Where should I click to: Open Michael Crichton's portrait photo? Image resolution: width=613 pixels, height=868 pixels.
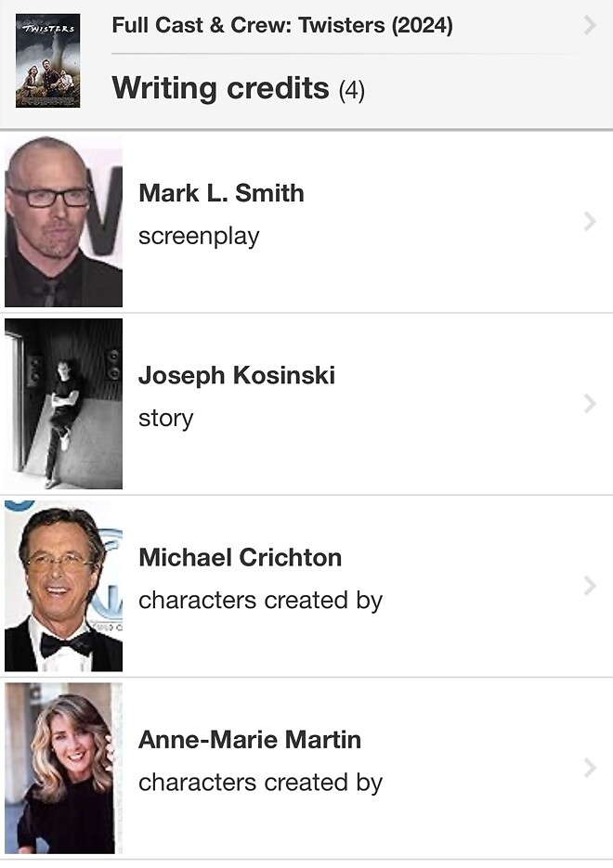pyautogui.click(x=63, y=586)
